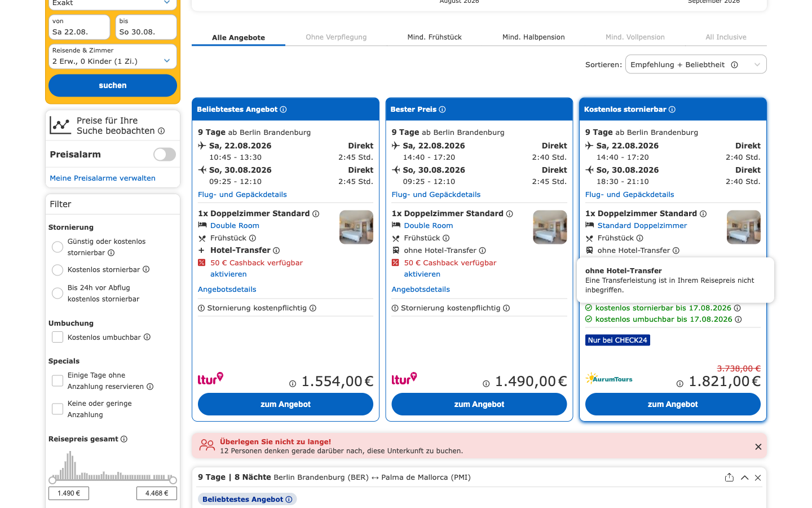Collapse trip summary with the up chevron
812x508 pixels.
point(744,478)
